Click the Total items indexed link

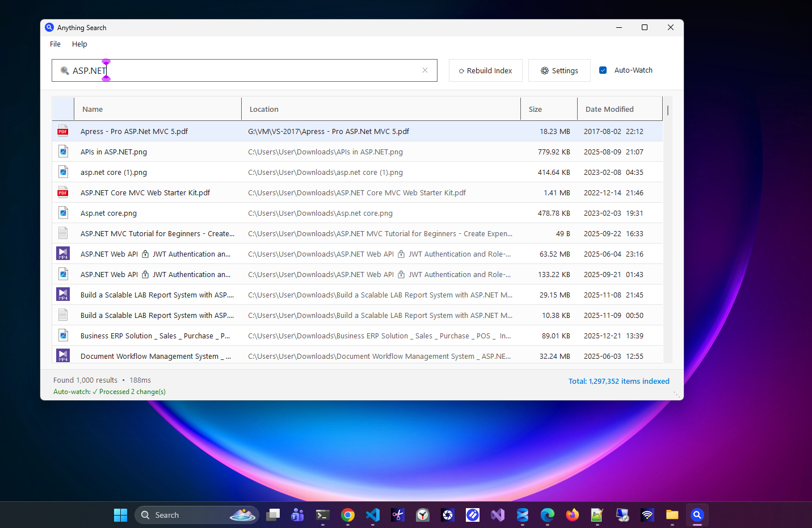pyautogui.click(x=619, y=381)
